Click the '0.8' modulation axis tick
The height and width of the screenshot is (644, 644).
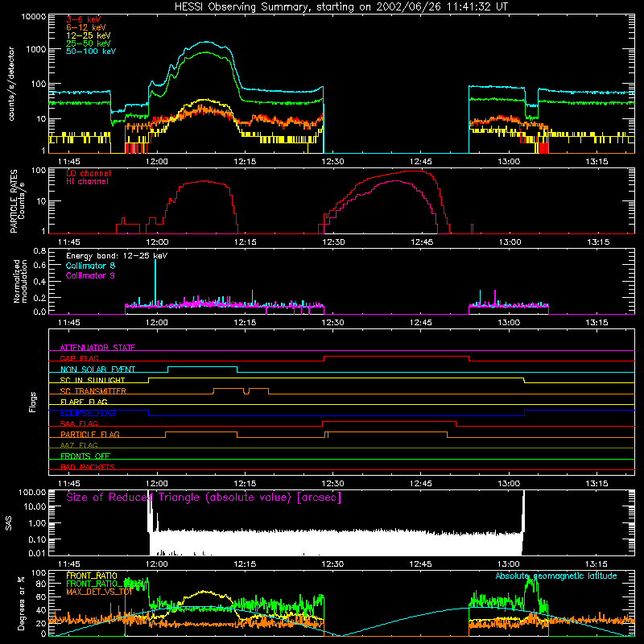pyautogui.click(x=39, y=251)
